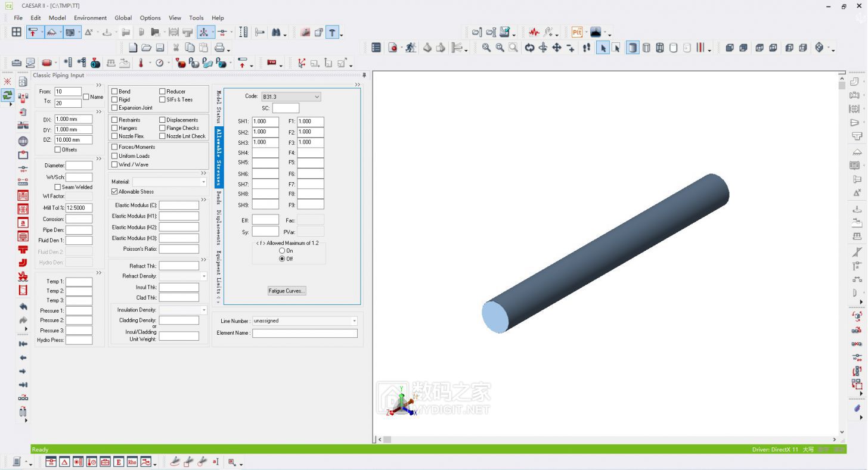The image size is (868, 470).
Task: Switch to the Bends vertical tab
Action: tap(219, 198)
